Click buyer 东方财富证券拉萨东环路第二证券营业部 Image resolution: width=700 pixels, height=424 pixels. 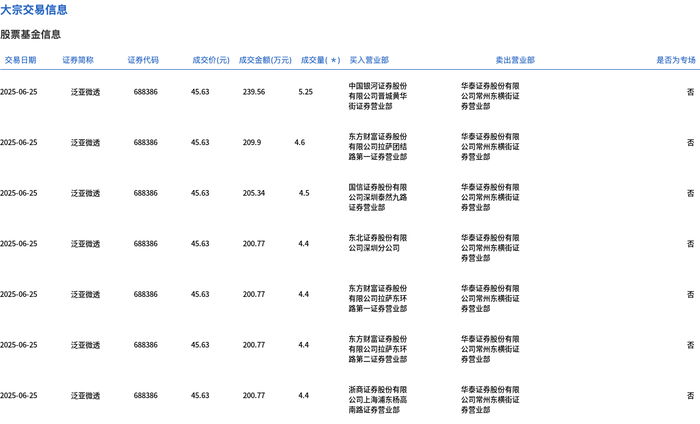(378, 349)
